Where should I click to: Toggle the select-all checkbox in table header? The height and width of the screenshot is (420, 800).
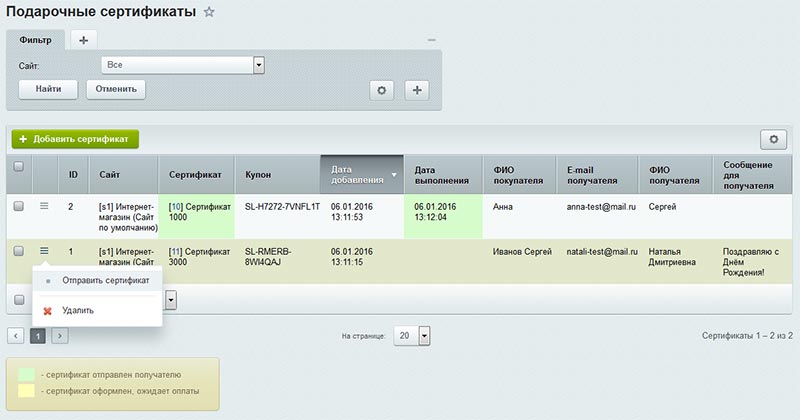(x=18, y=168)
